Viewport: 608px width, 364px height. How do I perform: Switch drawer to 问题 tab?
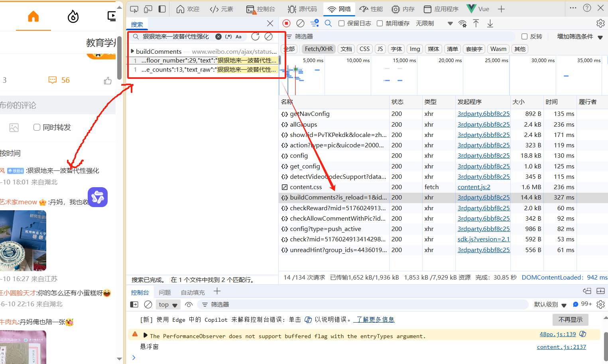point(165,292)
